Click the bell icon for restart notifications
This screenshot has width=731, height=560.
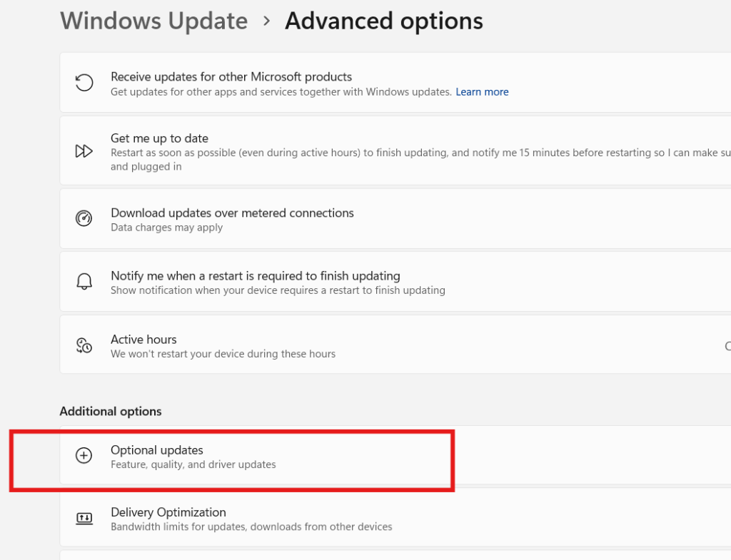(84, 281)
